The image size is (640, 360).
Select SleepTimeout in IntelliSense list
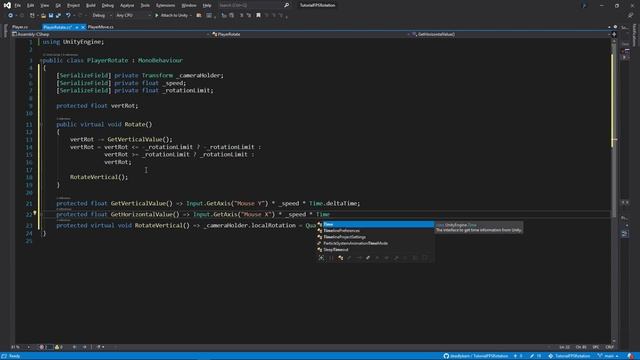pyautogui.click(x=376, y=249)
